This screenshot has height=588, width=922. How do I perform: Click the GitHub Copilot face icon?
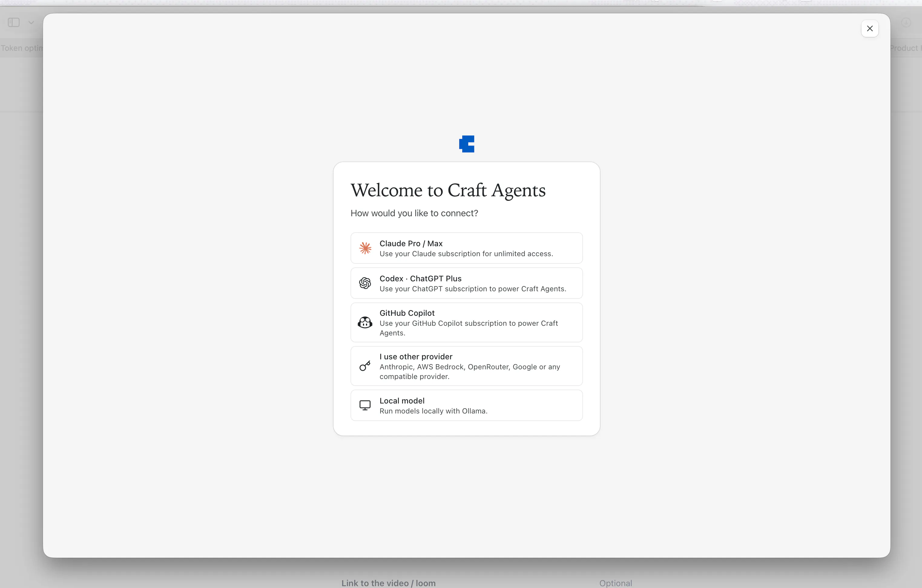click(x=365, y=322)
